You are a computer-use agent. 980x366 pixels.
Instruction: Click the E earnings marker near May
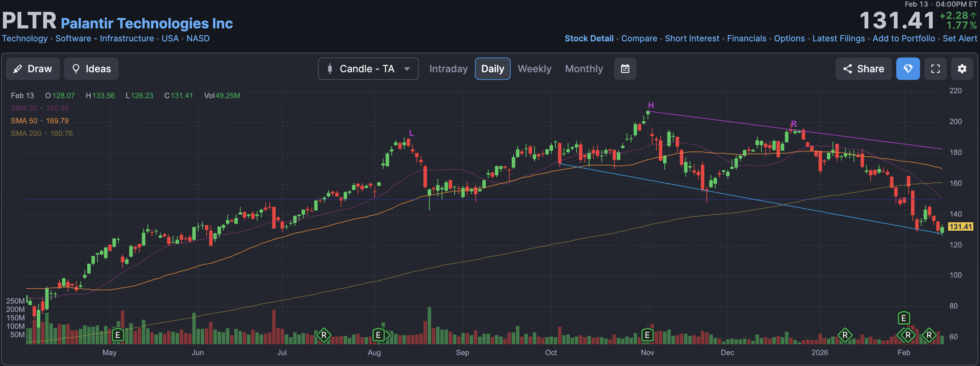point(118,335)
